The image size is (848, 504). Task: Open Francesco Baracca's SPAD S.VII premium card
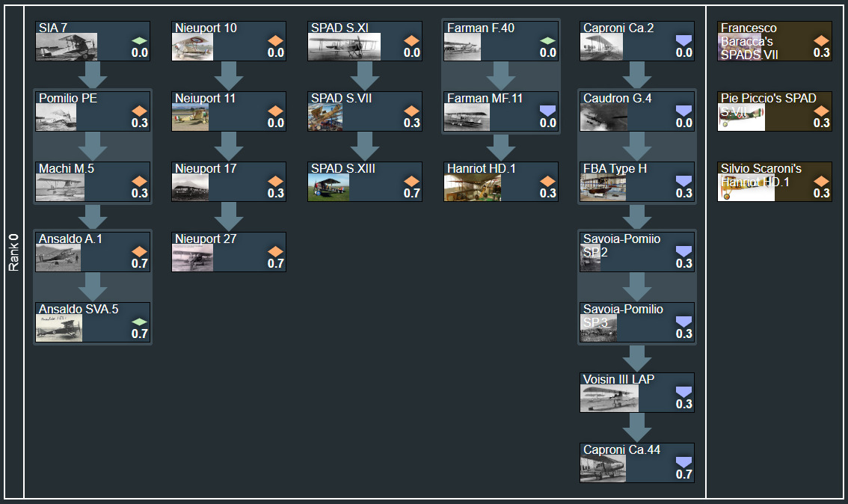(774, 41)
